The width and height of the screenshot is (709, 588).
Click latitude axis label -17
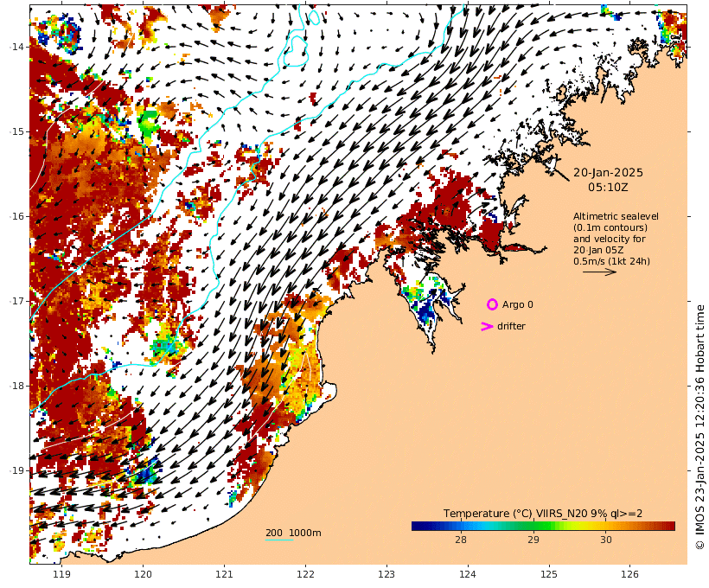[16, 301]
